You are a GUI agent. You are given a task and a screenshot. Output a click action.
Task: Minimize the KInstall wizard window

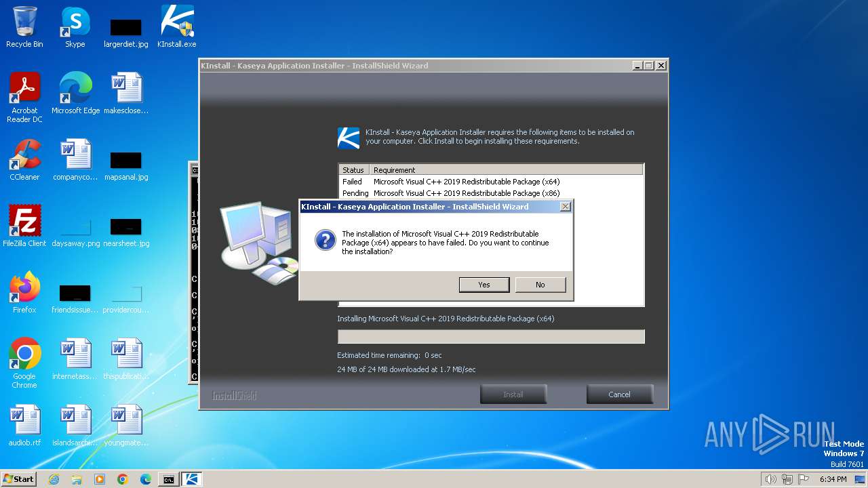[x=637, y=66]
